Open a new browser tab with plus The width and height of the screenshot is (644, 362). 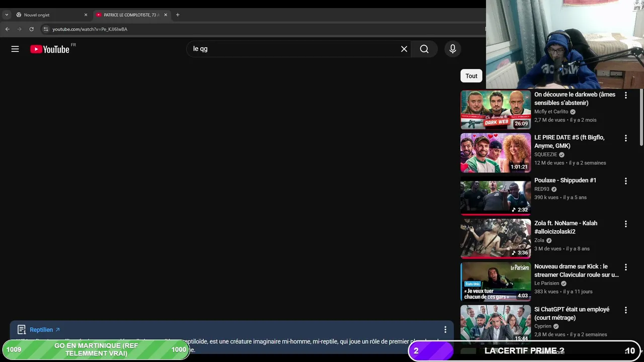coord(178,15)
